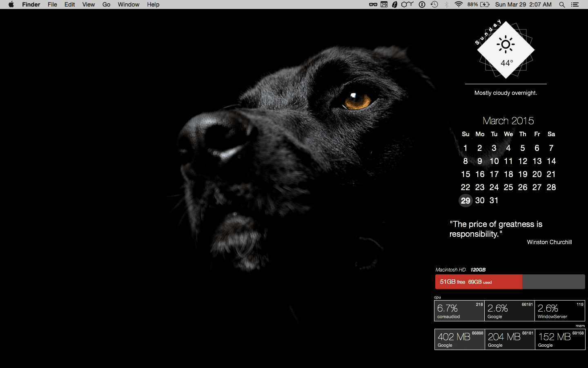Click the sun icon in the weather widget
The width and height of the screenshot is (588, 368).
coord(506,44)
